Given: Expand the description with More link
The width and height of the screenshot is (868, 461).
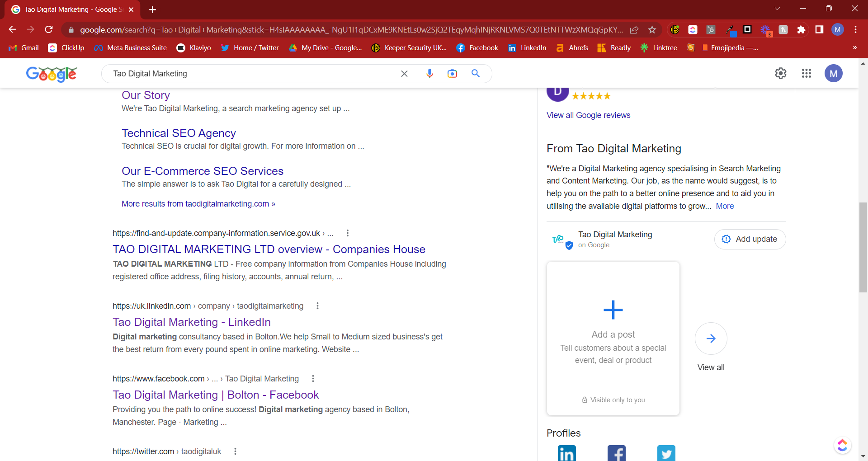Looking at the screenshot, I should [x=725, y=206].
